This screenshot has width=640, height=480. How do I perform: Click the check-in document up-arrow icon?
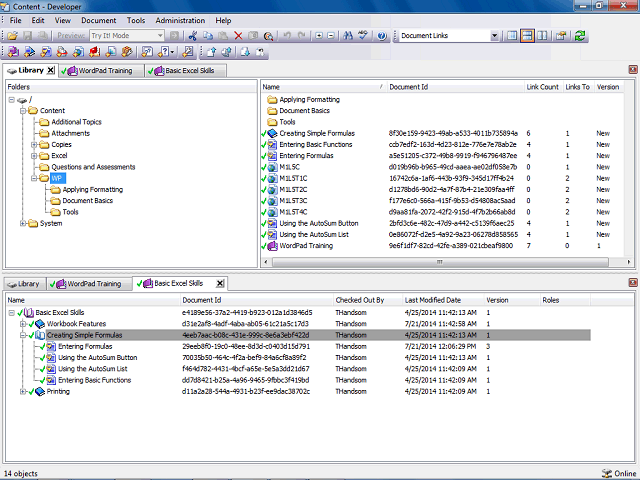211,52
